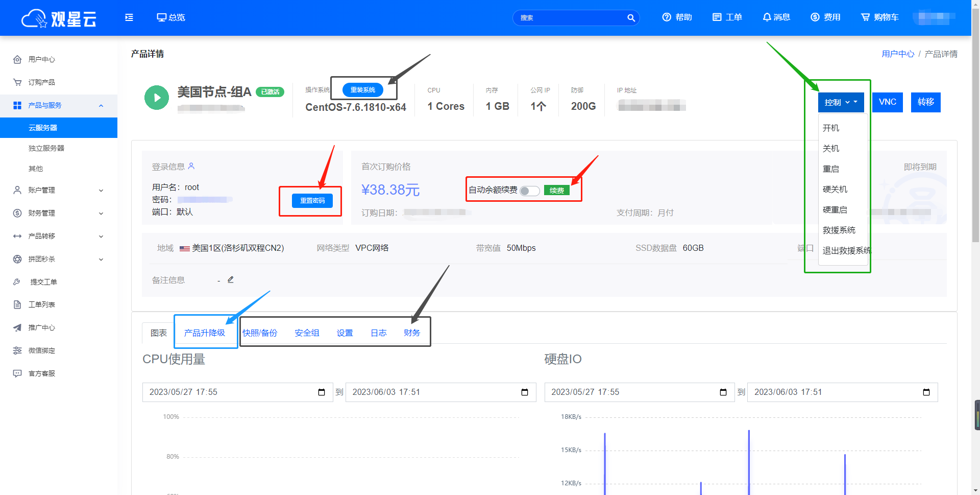The height and width of the screenshot is (495, 980).
Task: Expand the 拼团秒杀 sidebar section
Action: tap(101, 259)
